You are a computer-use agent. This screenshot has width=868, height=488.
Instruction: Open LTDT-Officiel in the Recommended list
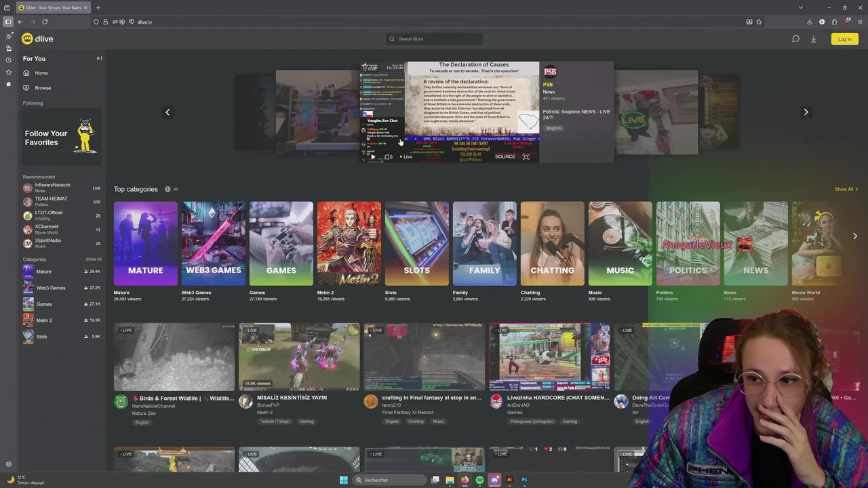(62, 216)
